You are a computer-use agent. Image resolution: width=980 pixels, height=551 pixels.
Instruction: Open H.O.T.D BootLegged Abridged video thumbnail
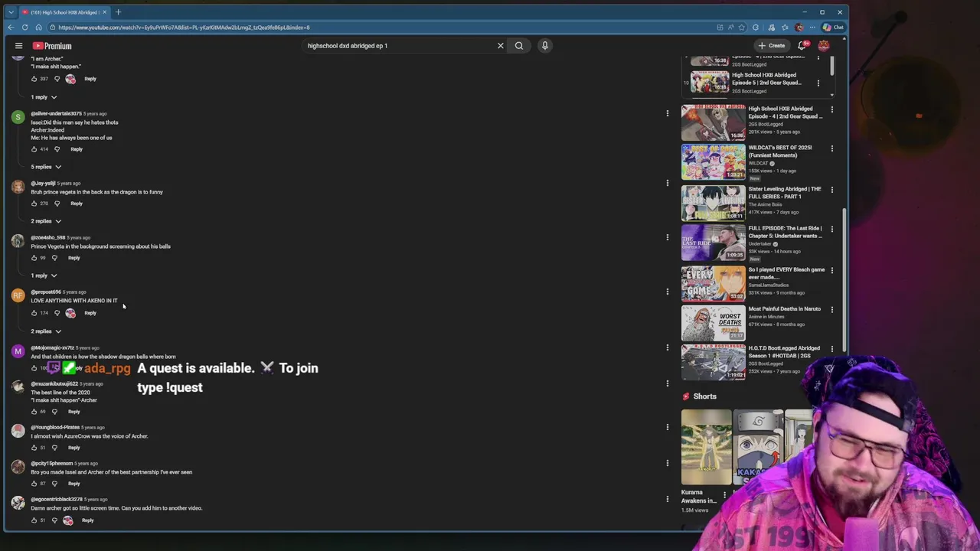coord(713,361)
